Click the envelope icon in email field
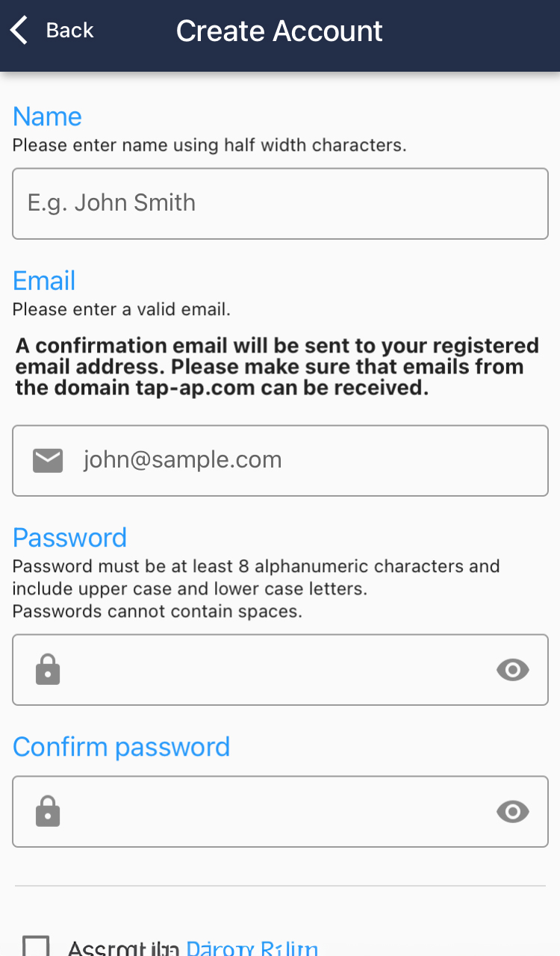The width and height of the screenshot is (560, 956). click(x=48, y=461)
